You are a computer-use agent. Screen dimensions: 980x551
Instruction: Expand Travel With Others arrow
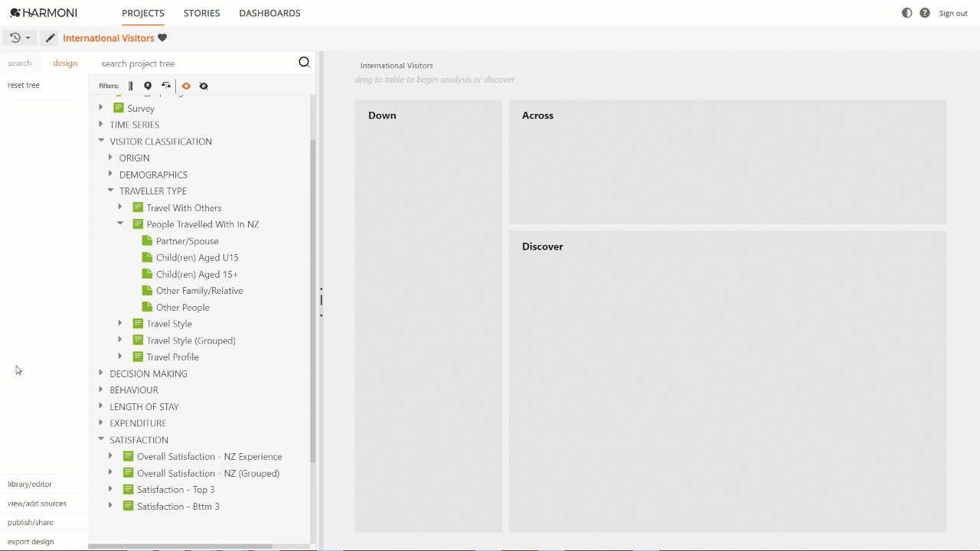point(120,207)
